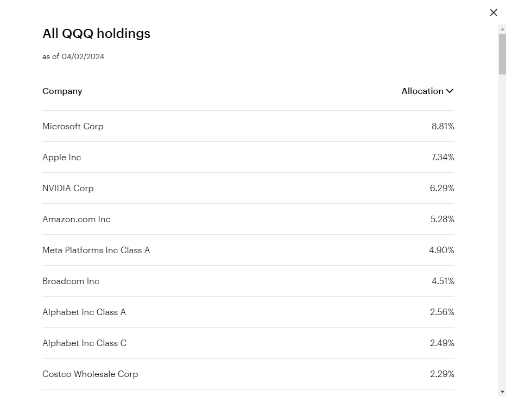506x420 pixels.
Task: Click the 8.81% allocation value
Action: point(443,126)
